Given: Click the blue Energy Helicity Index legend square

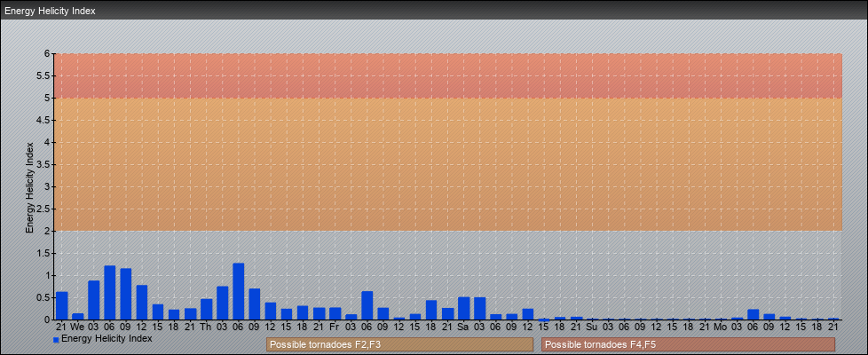Looking at the screenshot, I should click(x=56, y=340).
